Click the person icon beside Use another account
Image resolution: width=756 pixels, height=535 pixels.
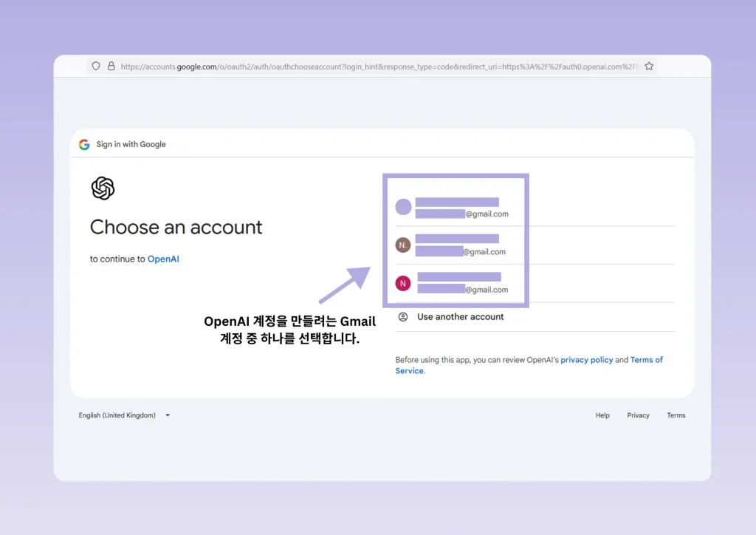pos(403,317)
